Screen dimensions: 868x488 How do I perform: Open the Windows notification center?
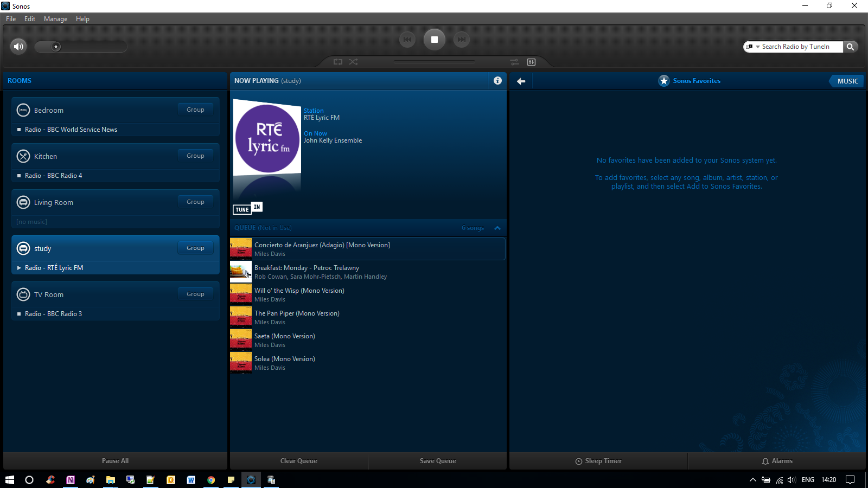click(850, 480)
